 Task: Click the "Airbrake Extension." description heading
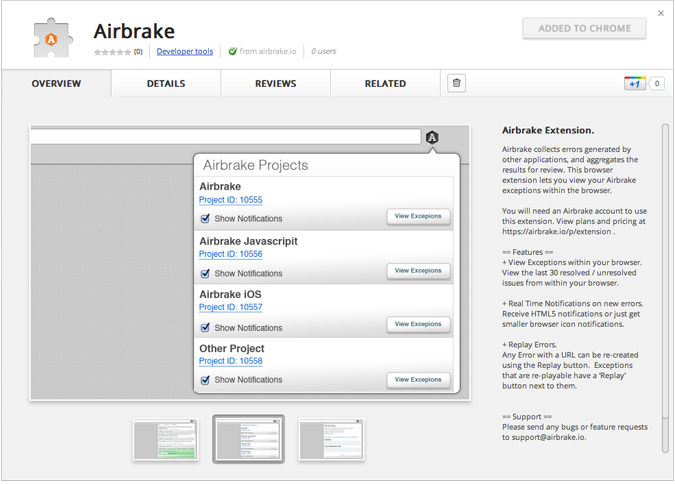click(x=548, y=130)
